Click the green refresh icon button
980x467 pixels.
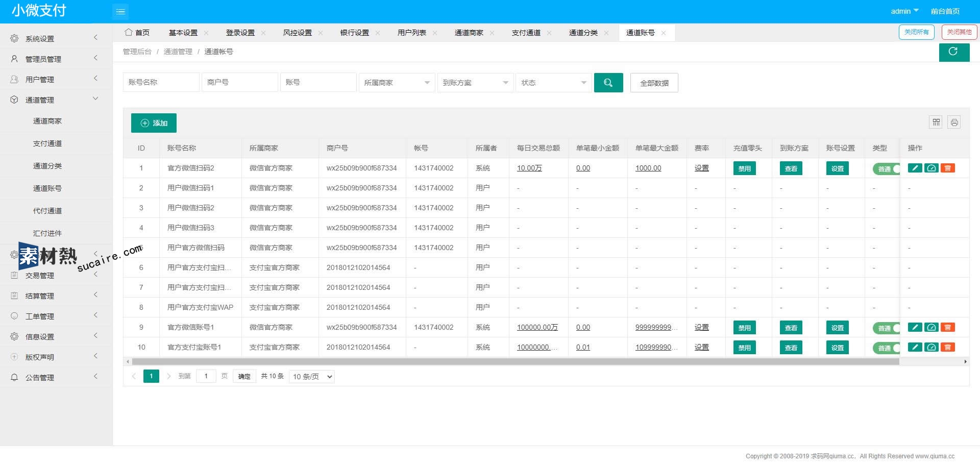[x=953, y=52]
